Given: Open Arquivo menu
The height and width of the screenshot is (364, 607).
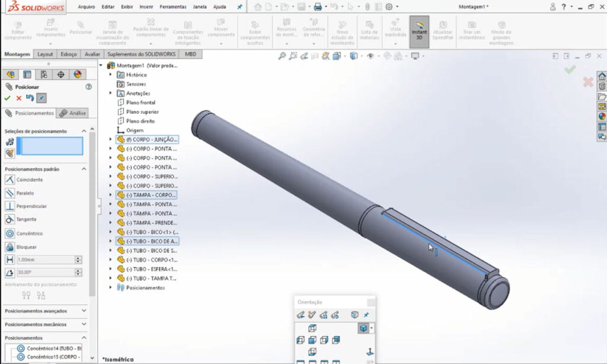Looking at the screenshot, I should (x=87, y=7).
